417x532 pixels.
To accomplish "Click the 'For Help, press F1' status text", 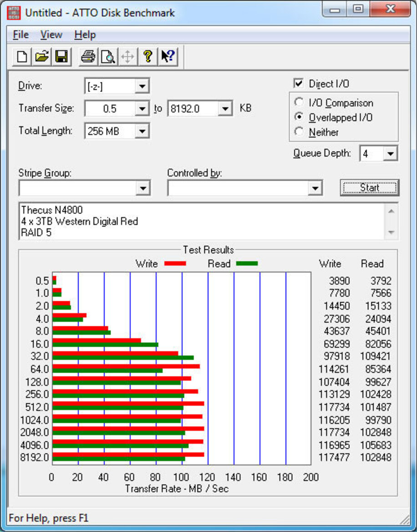I will (x=48, y=518).
